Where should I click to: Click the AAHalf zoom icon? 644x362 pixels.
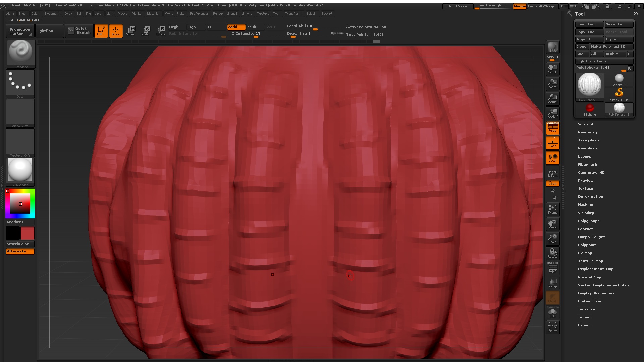552,113
